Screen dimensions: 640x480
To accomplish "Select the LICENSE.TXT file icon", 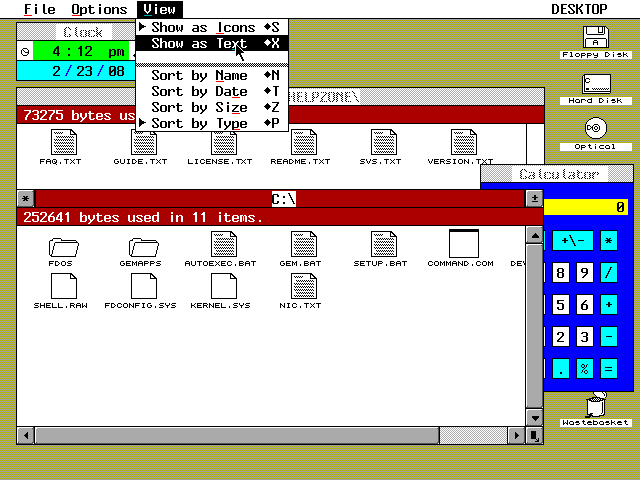I will (224, 142).
